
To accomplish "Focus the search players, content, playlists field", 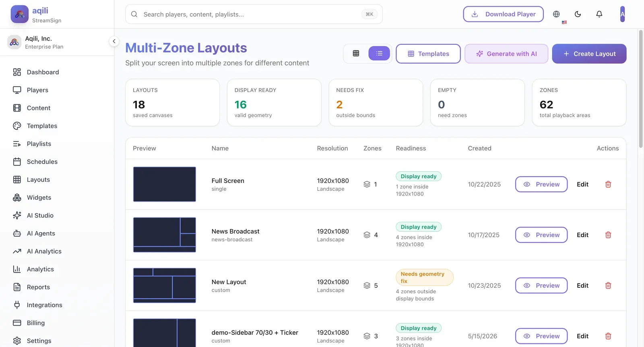I will [x=254, y=14].
